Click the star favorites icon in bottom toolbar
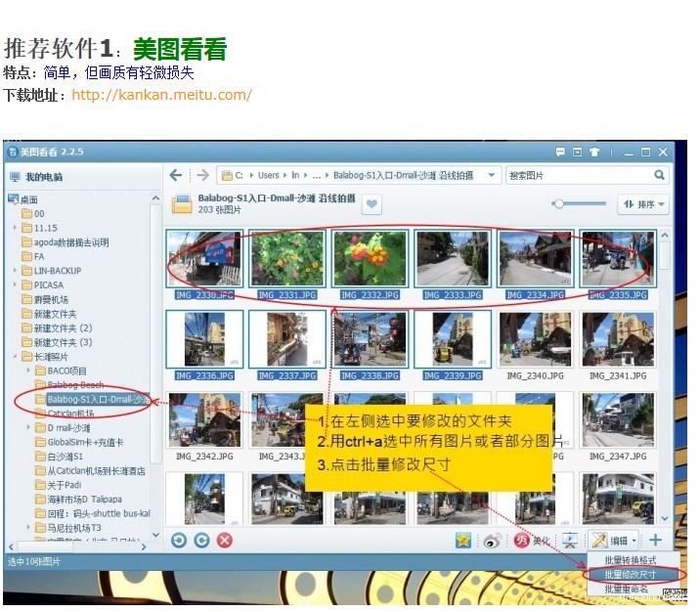 (x=463, y=540)
